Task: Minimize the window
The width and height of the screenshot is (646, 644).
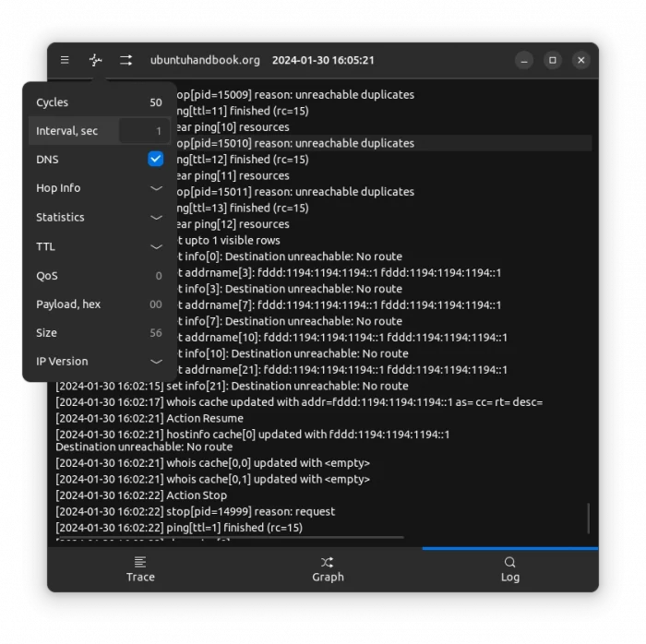Action: point(524,60)
